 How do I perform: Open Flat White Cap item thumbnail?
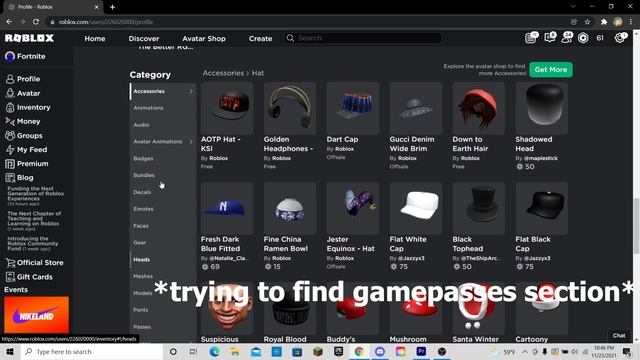[416, 208]
